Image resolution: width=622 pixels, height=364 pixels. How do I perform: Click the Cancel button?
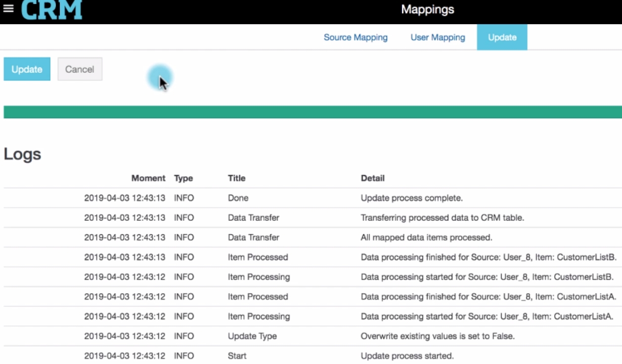[80, 69]
